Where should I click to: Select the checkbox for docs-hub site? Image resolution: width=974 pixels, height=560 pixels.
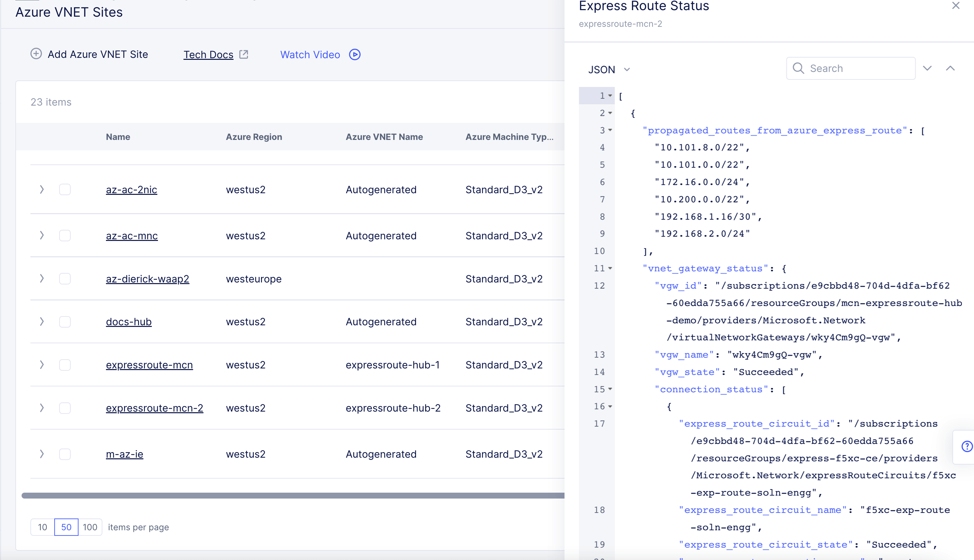click(65, 322)
